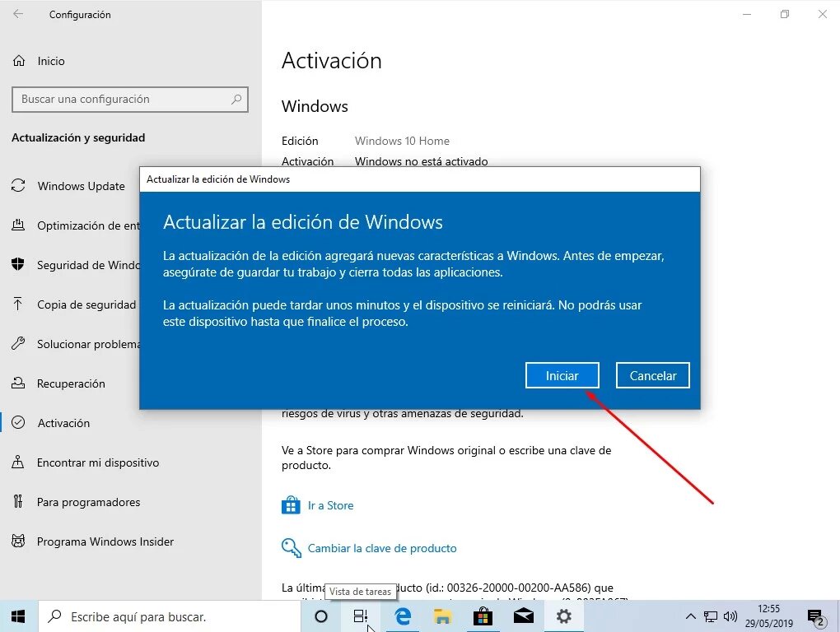Viewport: 840px width, 632px height.
Task: Click the Actualización y seguridad heading
Action: tap(78, 138)
